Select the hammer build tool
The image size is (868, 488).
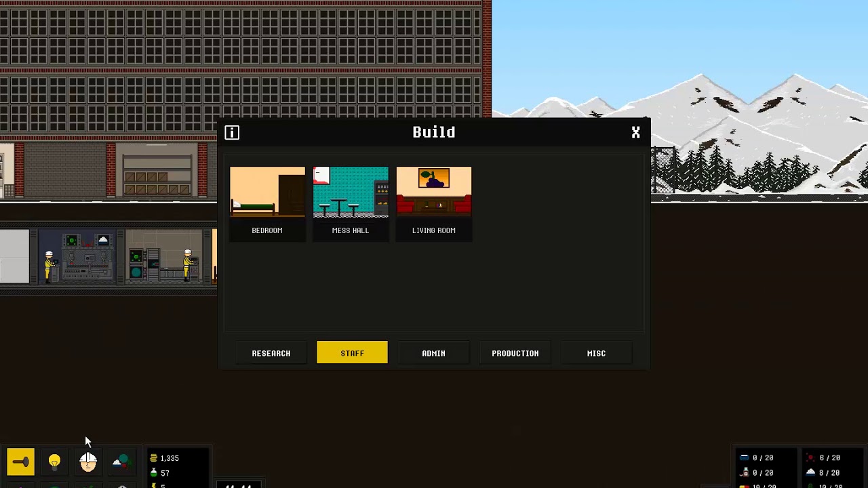pyautogui.click(x=20, y=462)
